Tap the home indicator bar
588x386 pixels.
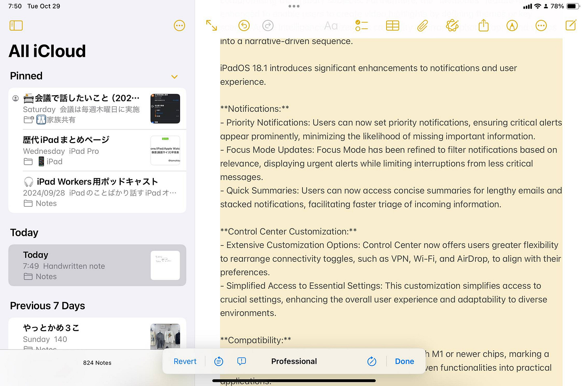pos(294,380)
